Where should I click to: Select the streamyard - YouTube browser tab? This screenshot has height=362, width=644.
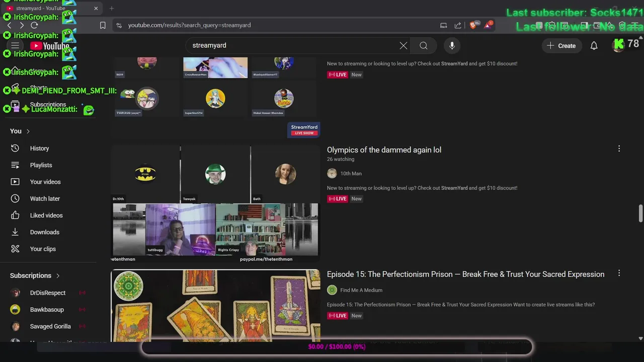click(53, 9)
